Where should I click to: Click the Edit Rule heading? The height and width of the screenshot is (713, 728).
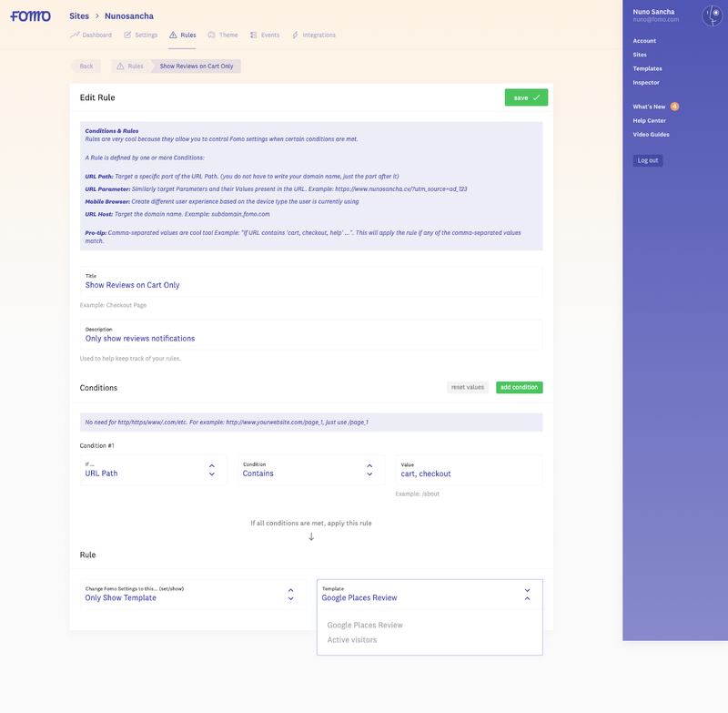point(97,97)
